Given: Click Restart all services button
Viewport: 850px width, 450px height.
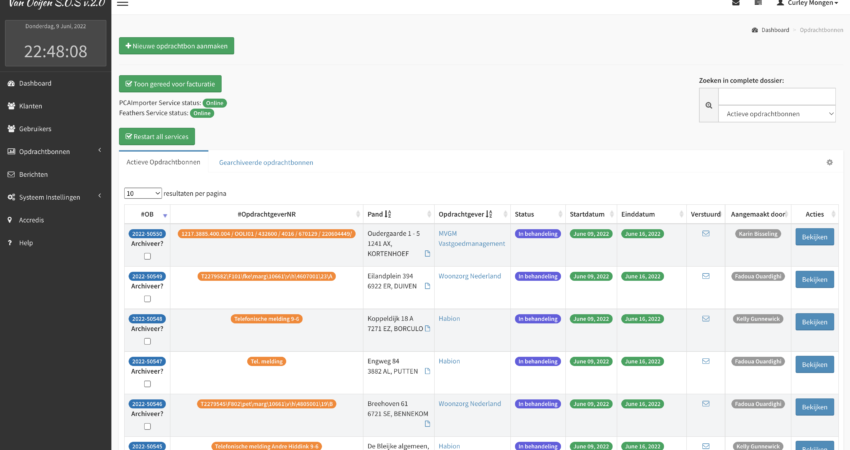Looking at the screenshot, I should pyautogui.click(x=157, y=137).
